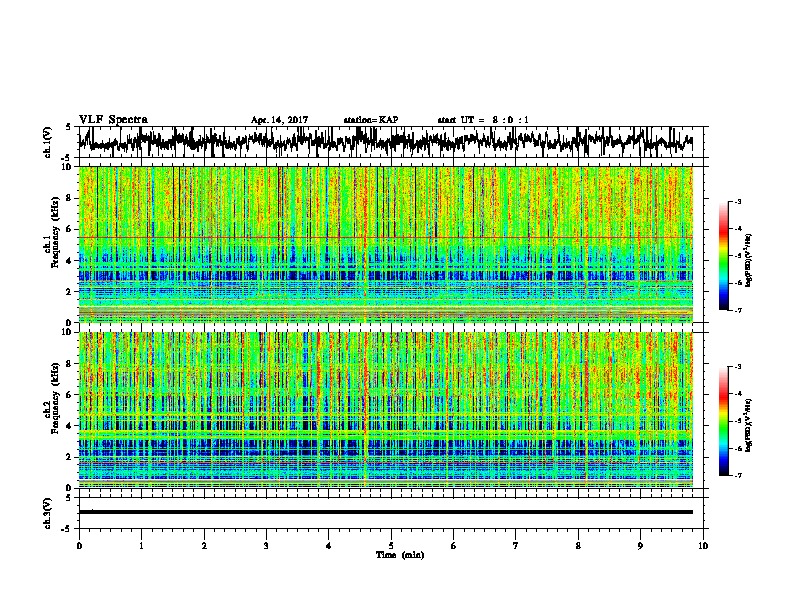Viewport: 792px width, 612px height.
Task: Click the "VLF Spectra" plot title
Action: click(x=113, y=120)
